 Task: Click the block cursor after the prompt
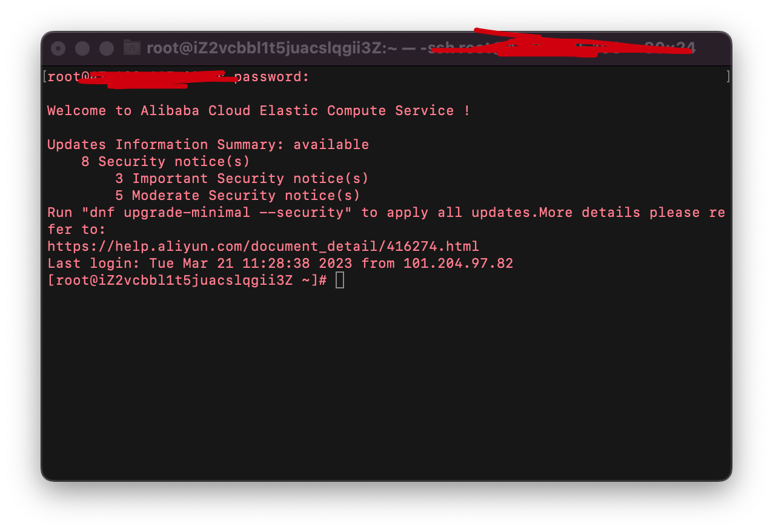coord(340,280)
